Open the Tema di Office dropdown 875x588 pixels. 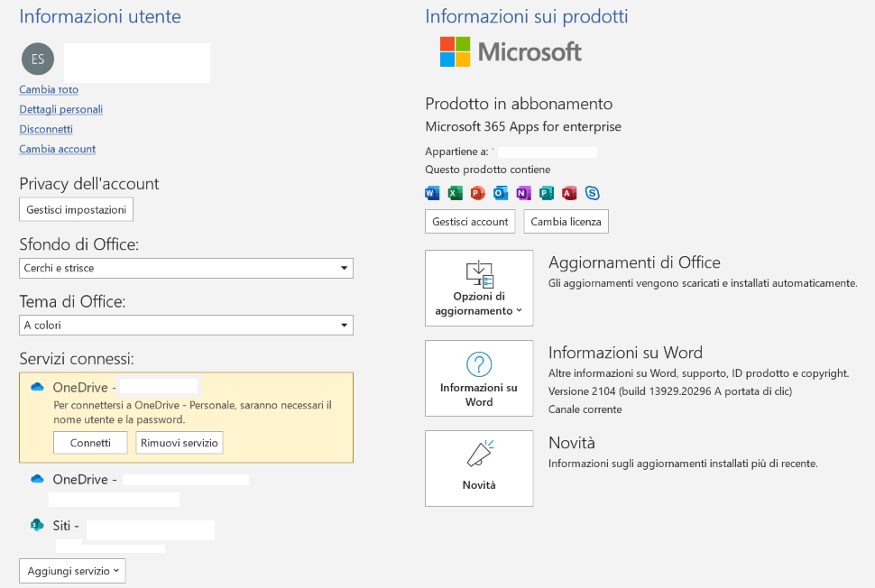(186, 326)
